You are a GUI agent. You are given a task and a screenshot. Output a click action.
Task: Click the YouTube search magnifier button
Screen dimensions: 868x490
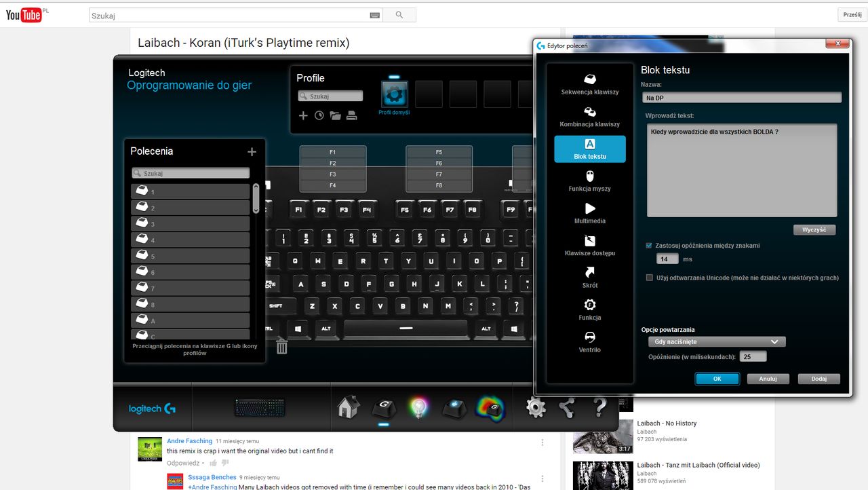point(399,15)
